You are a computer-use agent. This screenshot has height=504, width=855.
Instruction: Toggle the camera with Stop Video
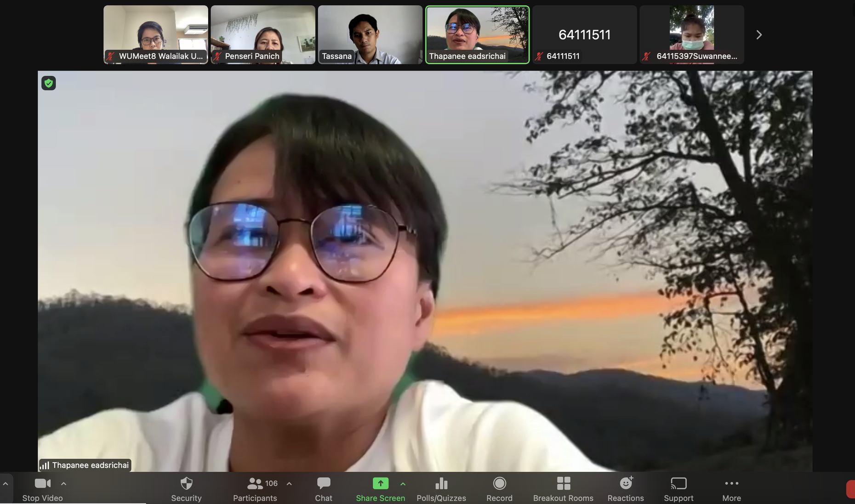point(42,488)
